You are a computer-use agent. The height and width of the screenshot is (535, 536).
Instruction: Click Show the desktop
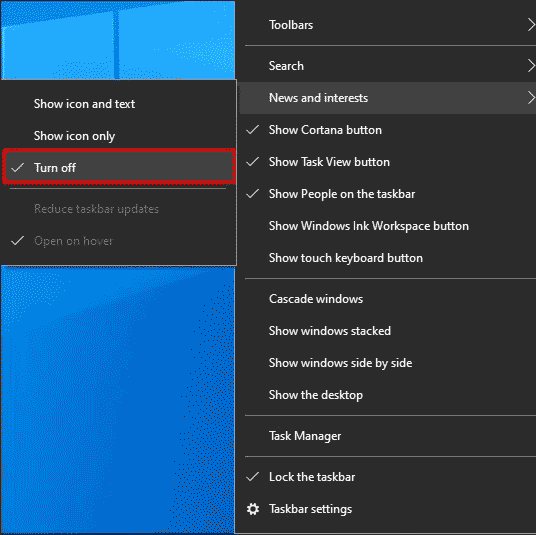pyautogui.click(x=387, y=395)
